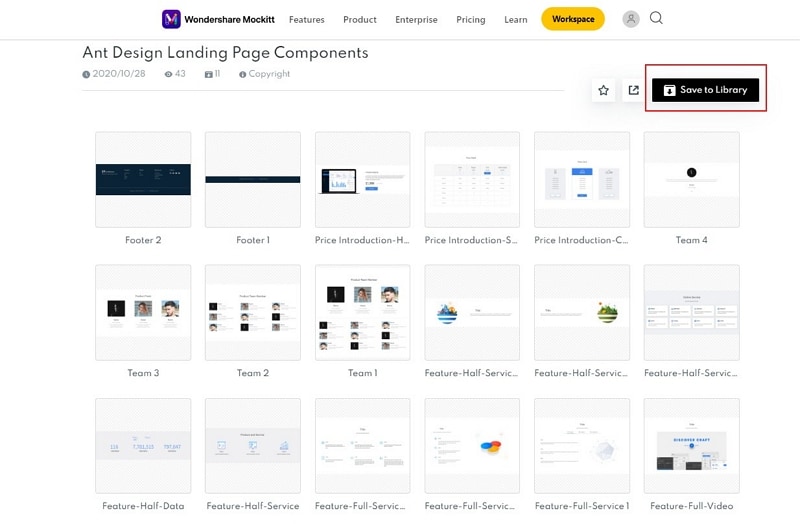Click the Team 4 label
Image resolution: width=800 pixels, height=524 pixels.
[x=692, y=240]
